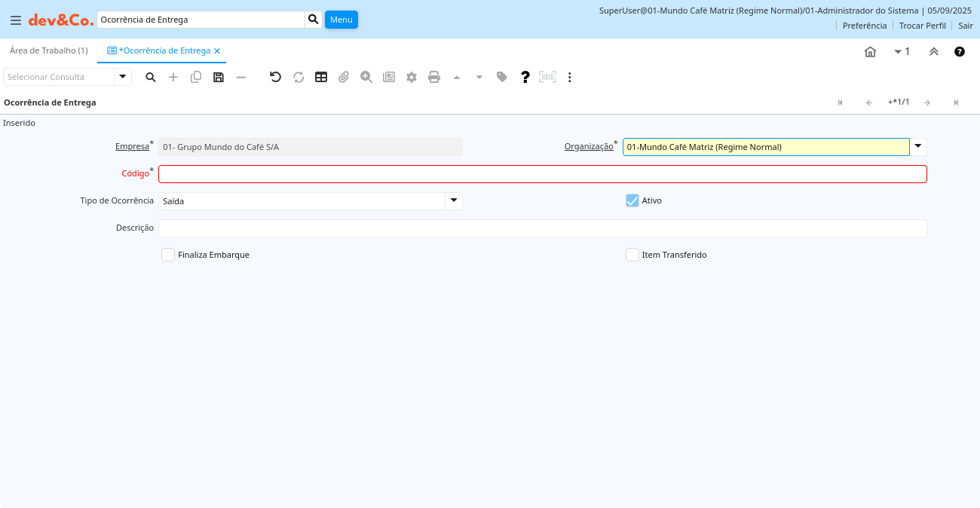This screenshot has height=508, width=980.
Task: Expand the Selecionar Consulta combo box
Action: tap(123, 77)
